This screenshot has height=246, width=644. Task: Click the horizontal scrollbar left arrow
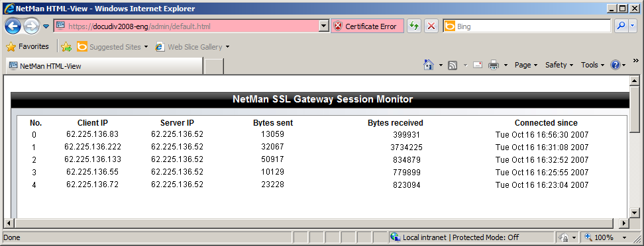[9, 223]
